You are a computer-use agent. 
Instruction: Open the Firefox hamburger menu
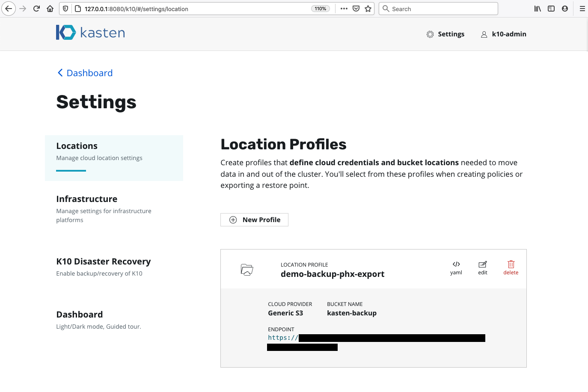(x=582, y=9)
